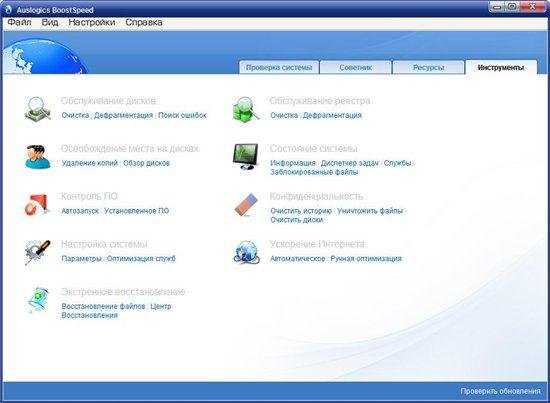Maximize the BoostSpeed window
The image size is (550, 403).
tap(512, 7)
